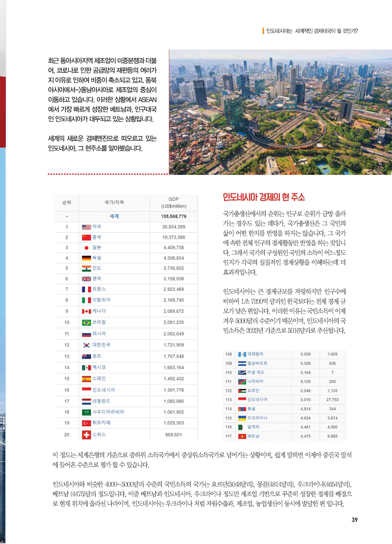Viewport: 392px width, 544px height.
Task: Click the Brazil flag icon
Action: 86,322
